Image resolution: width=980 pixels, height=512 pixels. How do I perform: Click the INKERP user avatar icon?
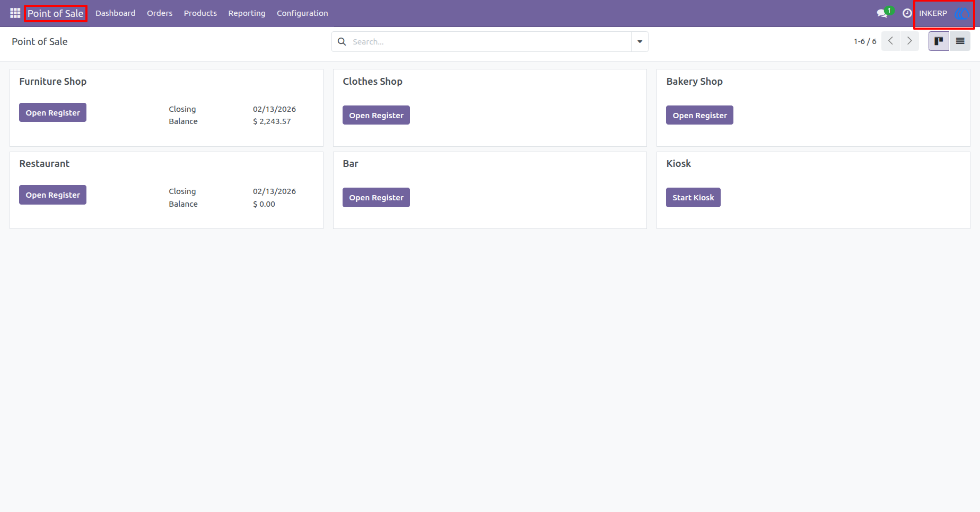tap(961, 13)
